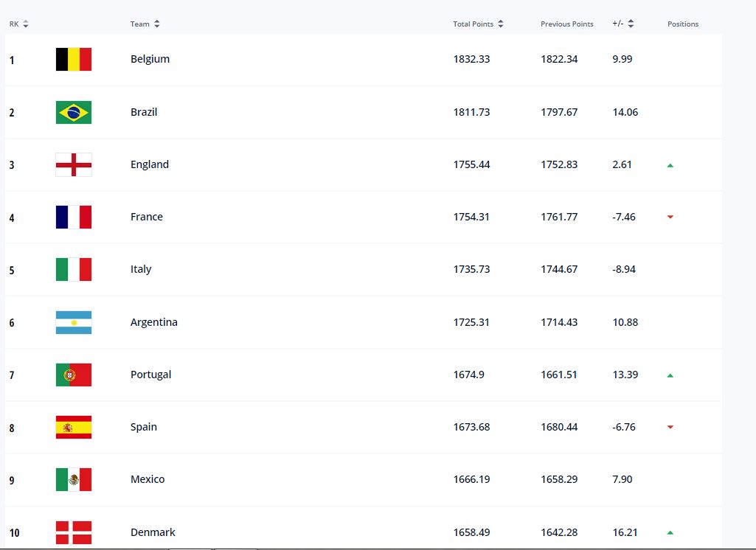Click the Belgium flag icon
This screenshot has height=550, width=756.
point(73,59)
